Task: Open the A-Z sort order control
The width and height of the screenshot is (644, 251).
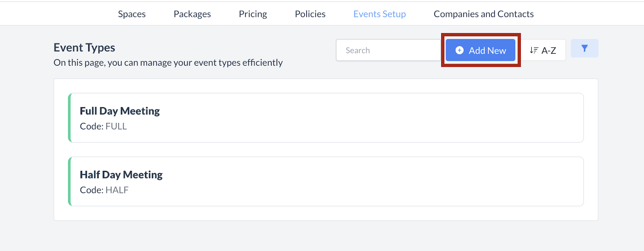Action: point(543,50)
